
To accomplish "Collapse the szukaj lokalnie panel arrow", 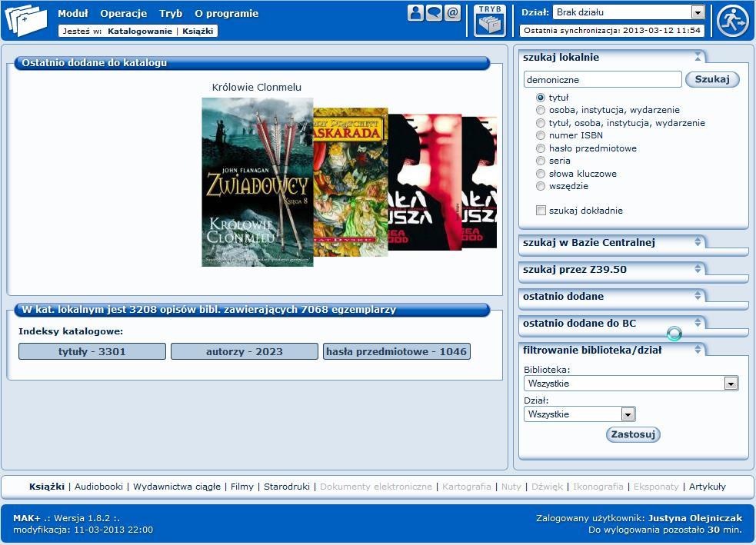I will (698, 57).
